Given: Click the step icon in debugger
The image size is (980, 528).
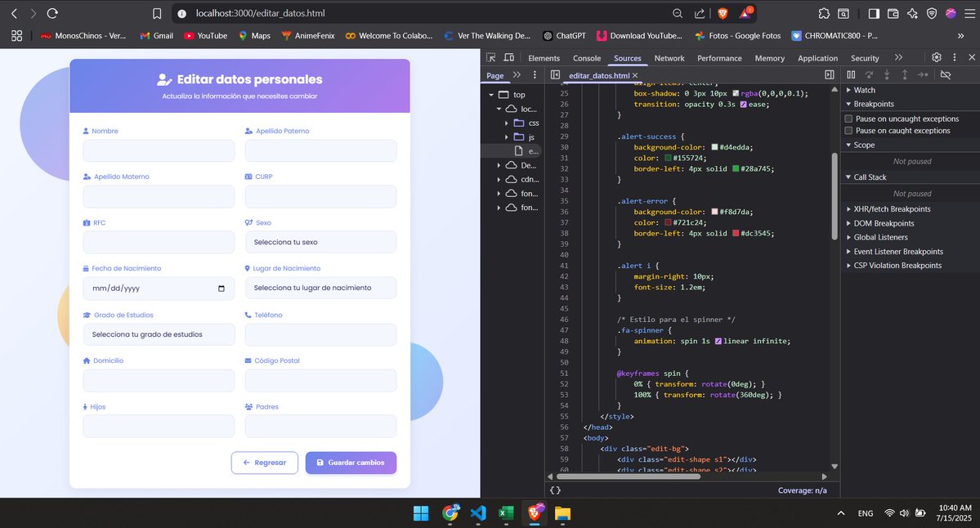Looking at the screenshot, I should (923, 75).
